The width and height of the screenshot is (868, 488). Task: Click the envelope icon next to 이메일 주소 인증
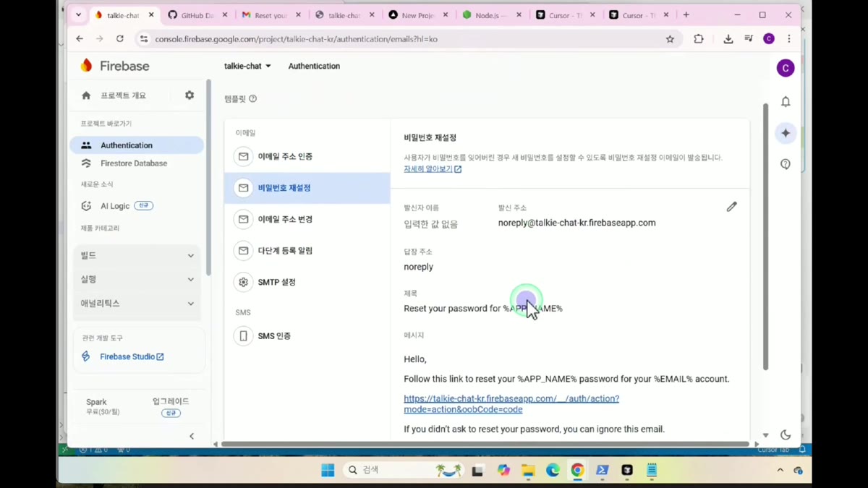click(x=243, y=156)
